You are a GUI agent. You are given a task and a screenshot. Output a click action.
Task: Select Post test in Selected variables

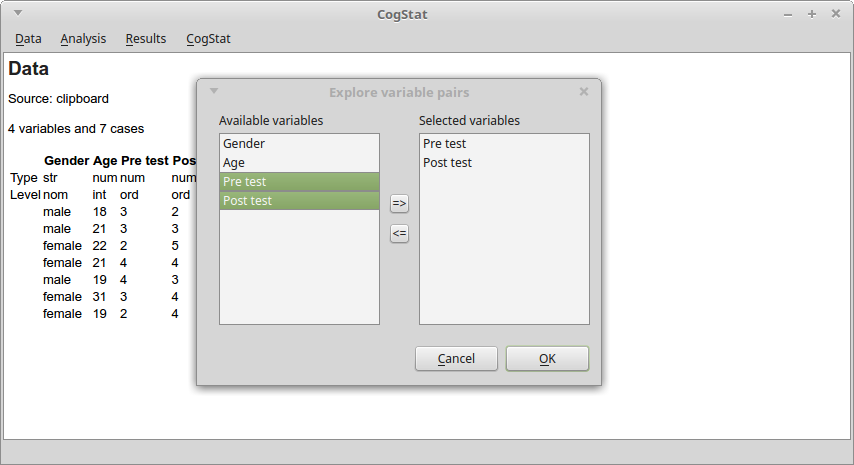pyautogui.click(x=504, y=163)
